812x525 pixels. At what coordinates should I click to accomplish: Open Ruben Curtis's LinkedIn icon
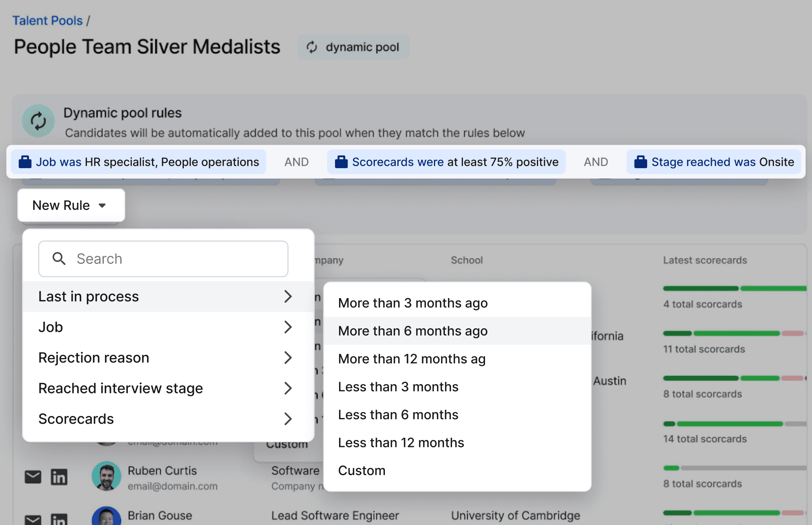tap(59, 477)
